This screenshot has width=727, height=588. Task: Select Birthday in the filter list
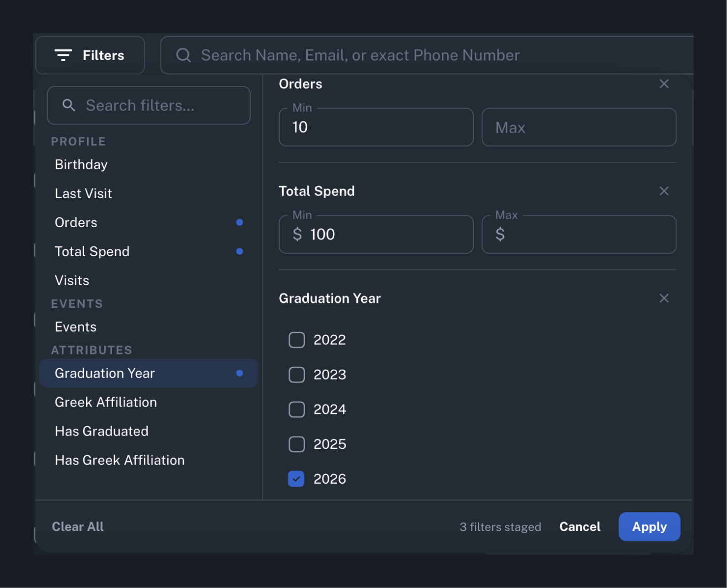point(148,165)
